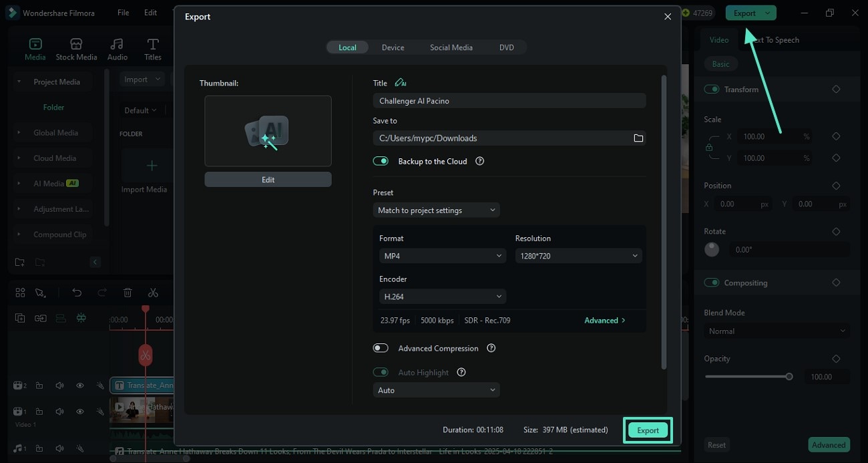Open the Resolution 1280*720 dropdown

[x=578, y=256]
